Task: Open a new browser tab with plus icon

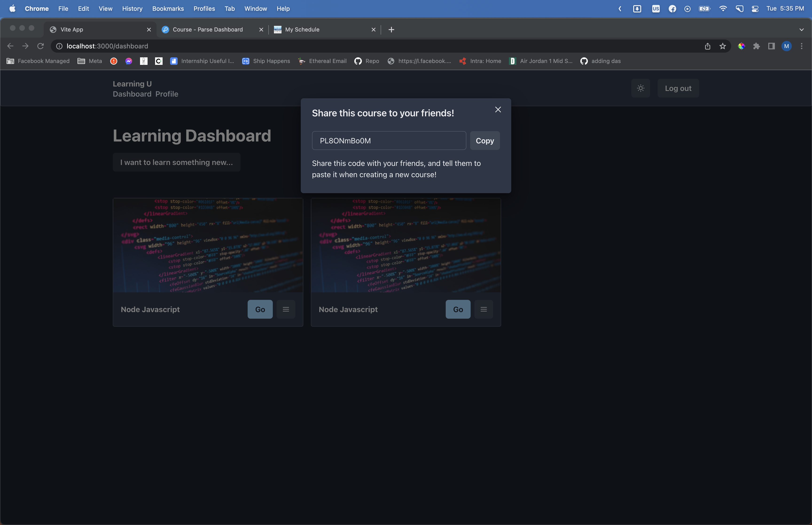Action: [391, 30]
